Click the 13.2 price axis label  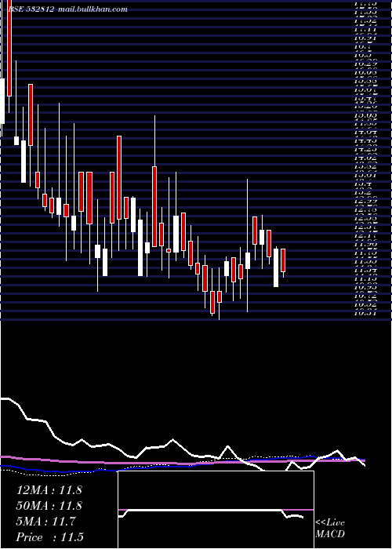(x=362, y=192)
